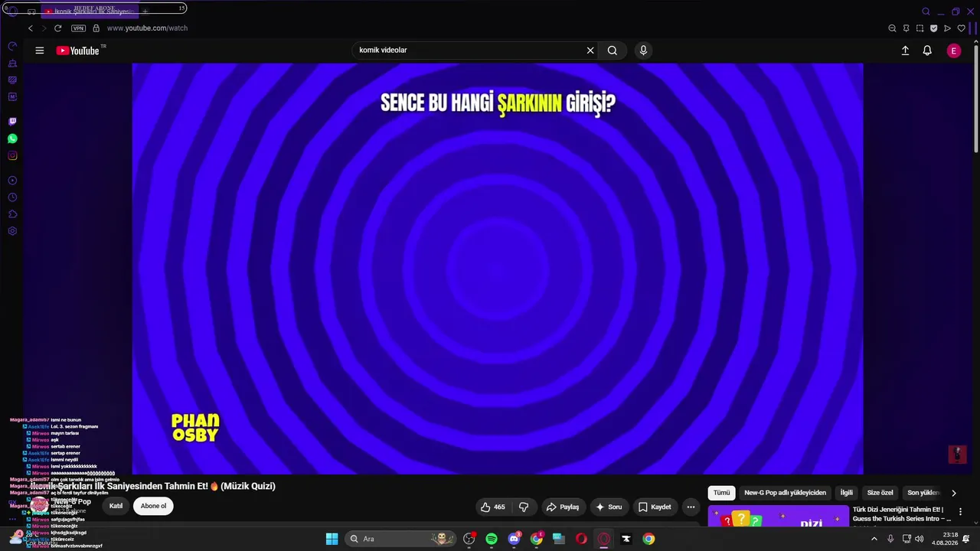Subscribe with the Abone ol button
The height and width of the screenshot is (551, 980).
pyautogui.click(x=153, y=506)
